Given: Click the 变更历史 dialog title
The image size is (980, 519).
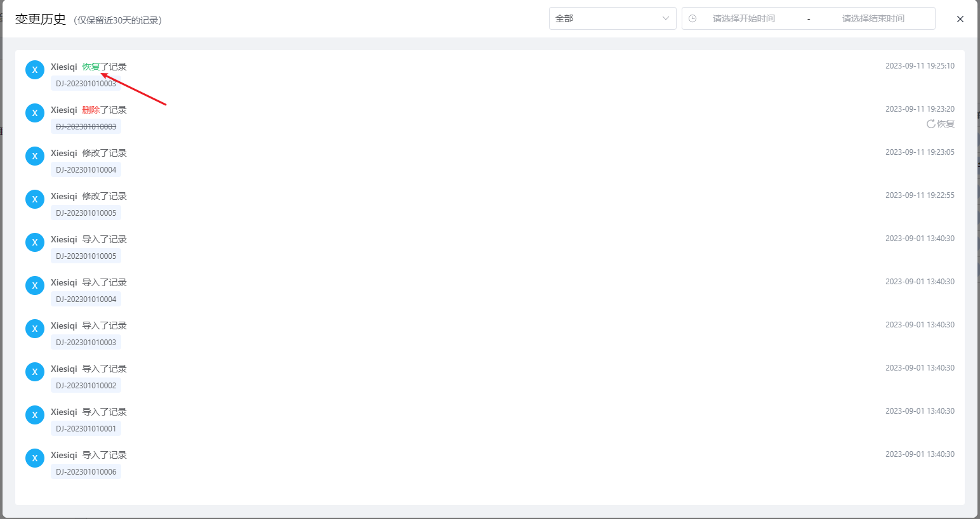Looking at the screenshot, I should tap(41, 19).
